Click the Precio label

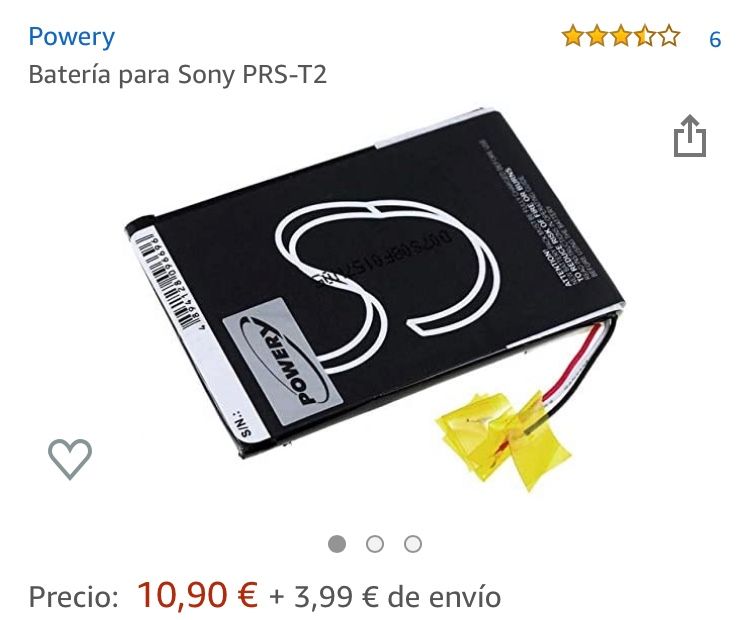(x=74, y=597)
